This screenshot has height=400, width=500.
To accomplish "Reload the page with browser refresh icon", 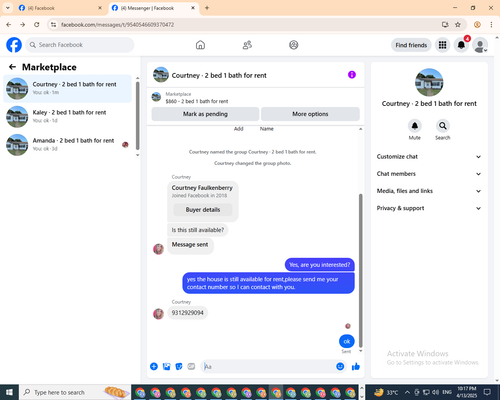I will click(x=37, y=25).
